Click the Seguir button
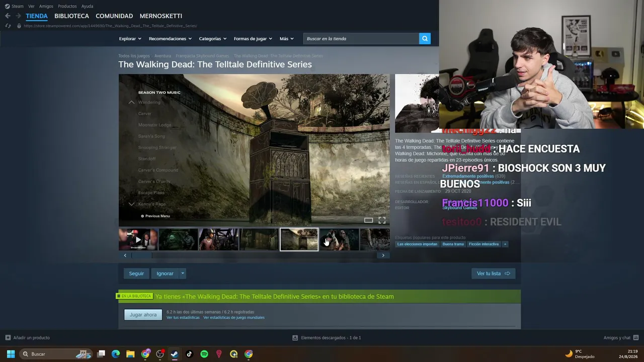Viewport: 644px width, 362px height. (136, 274)
